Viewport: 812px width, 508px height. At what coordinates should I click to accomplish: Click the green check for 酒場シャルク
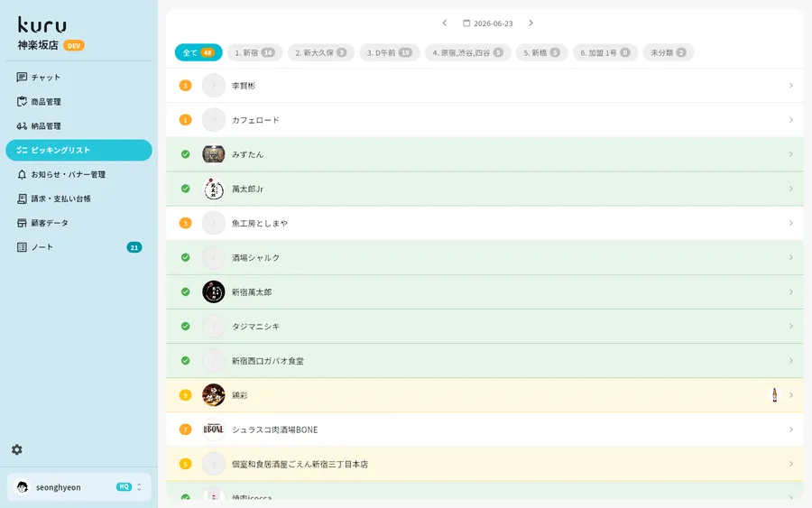coord(185,257)
